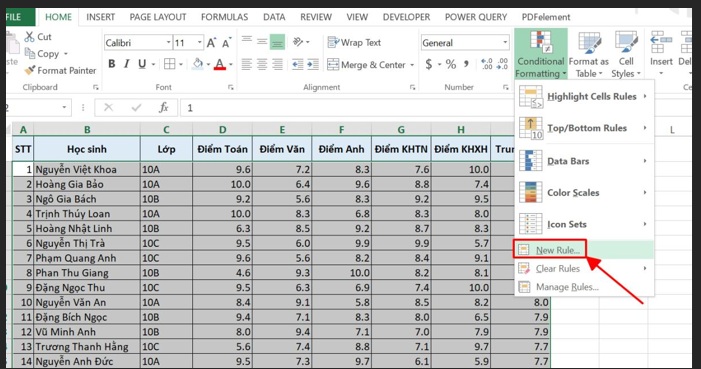701x369 pixels.
Task: Open Font dialog launcher
Action: click(231, 88)
